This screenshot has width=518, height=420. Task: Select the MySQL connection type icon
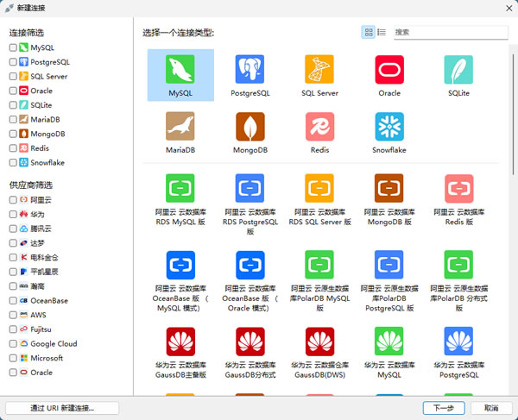click(x=180, y=69)
